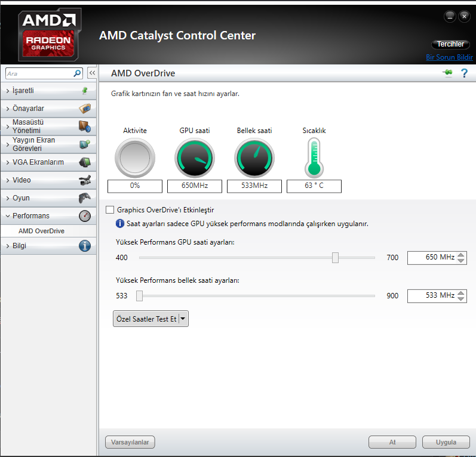Open help via the question mark icon
The width and height of the screenshot is (476, 457).
point(464,73)
